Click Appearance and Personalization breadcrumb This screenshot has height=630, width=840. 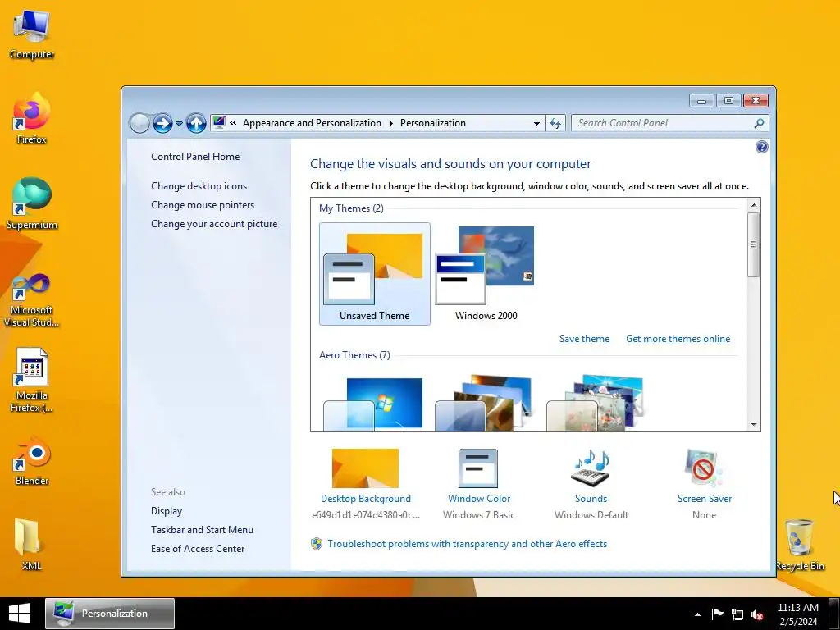312,123
